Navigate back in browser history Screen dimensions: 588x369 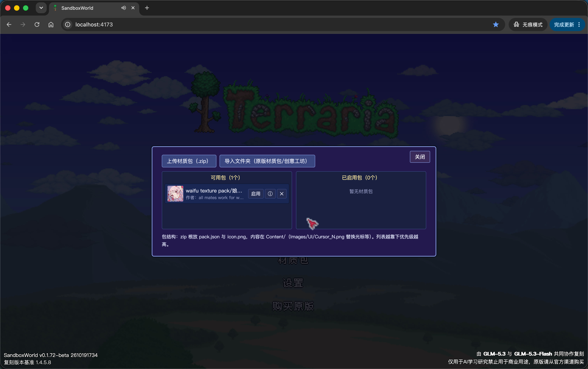coord(9,24)
